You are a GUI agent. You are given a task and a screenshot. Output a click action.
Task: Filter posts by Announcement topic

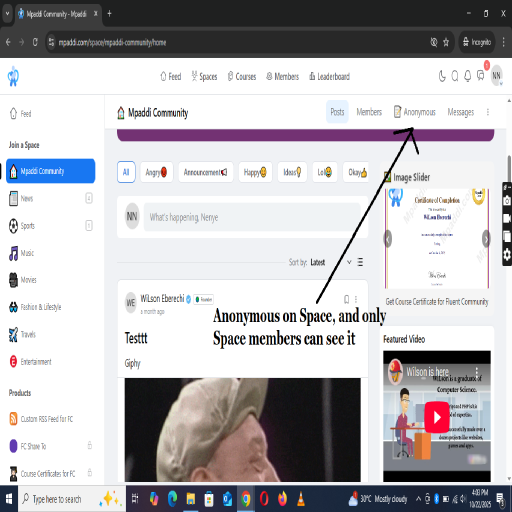pyautogui.click(x=206, y=172)
